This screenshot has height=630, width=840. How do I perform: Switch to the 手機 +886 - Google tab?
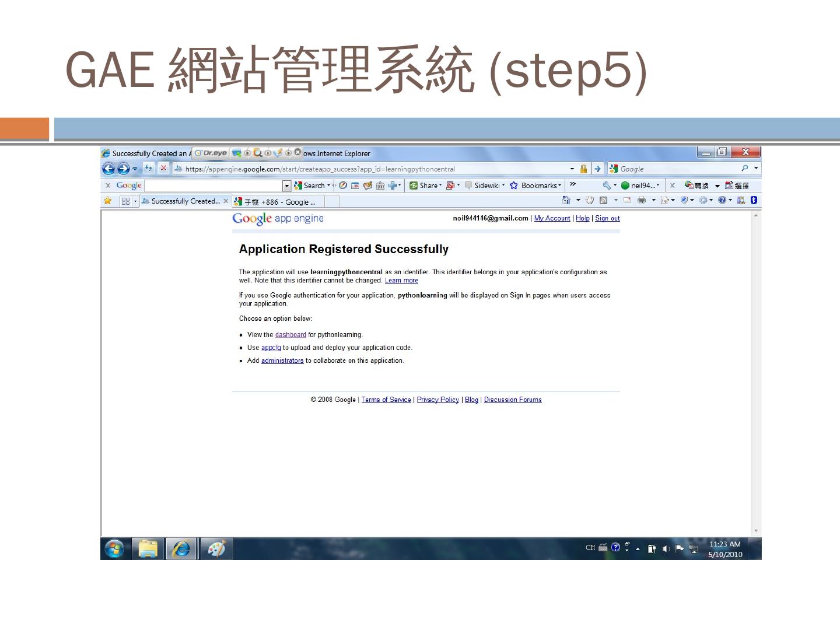pyautogui.click(x=278, y=202)
